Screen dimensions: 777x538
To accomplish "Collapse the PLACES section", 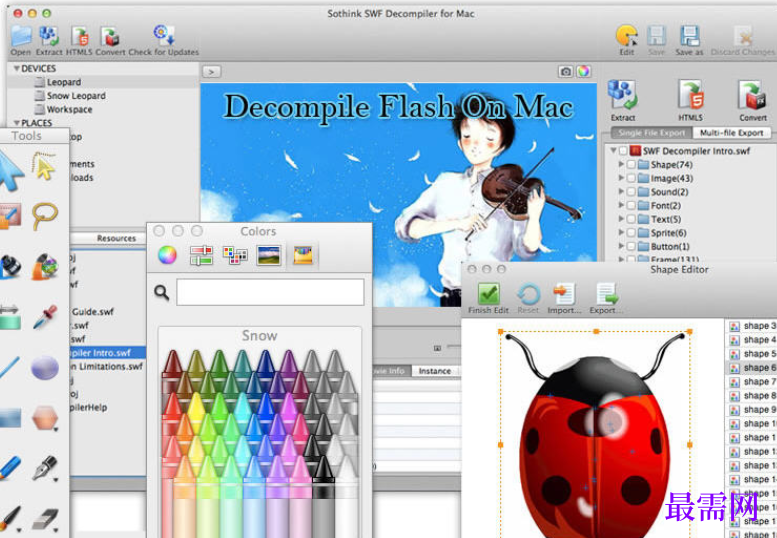I will click(x=16, y=122).
